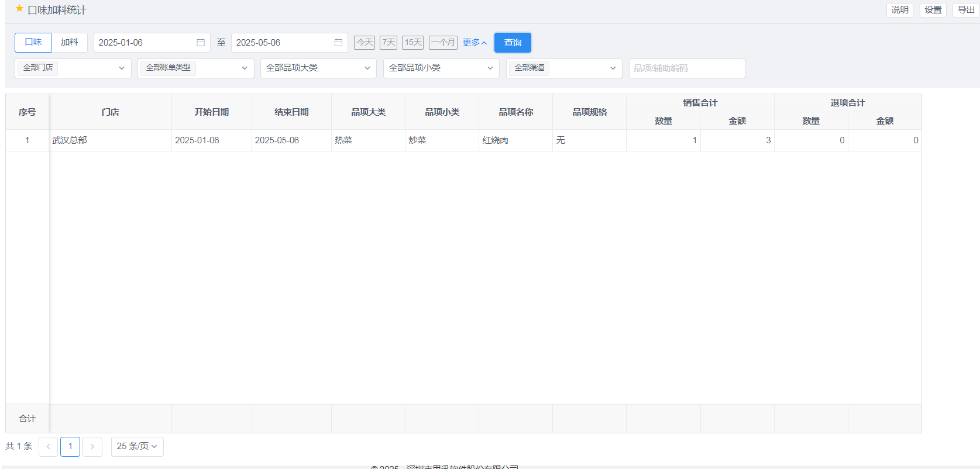The height and width of the screenshot is (469, 980).
Task: Focus the 品项/辅助编码 search field
Action: tap(687, 68)
